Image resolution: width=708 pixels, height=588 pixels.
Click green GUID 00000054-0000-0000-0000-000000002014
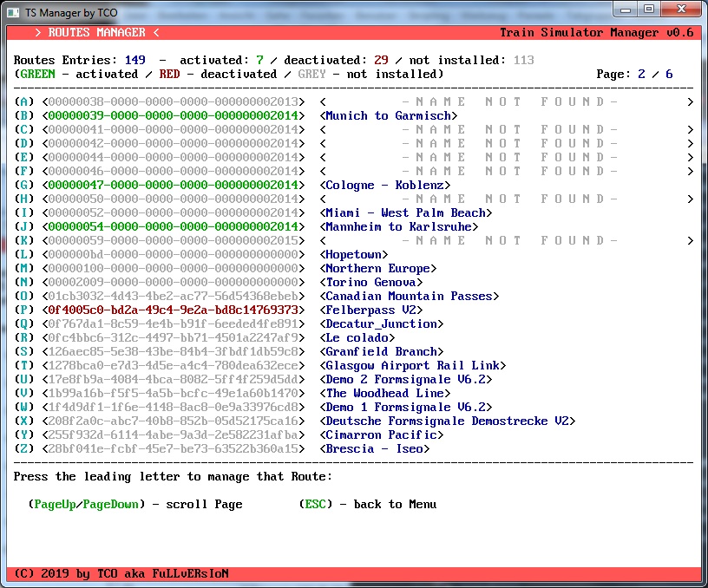(174, 226)
